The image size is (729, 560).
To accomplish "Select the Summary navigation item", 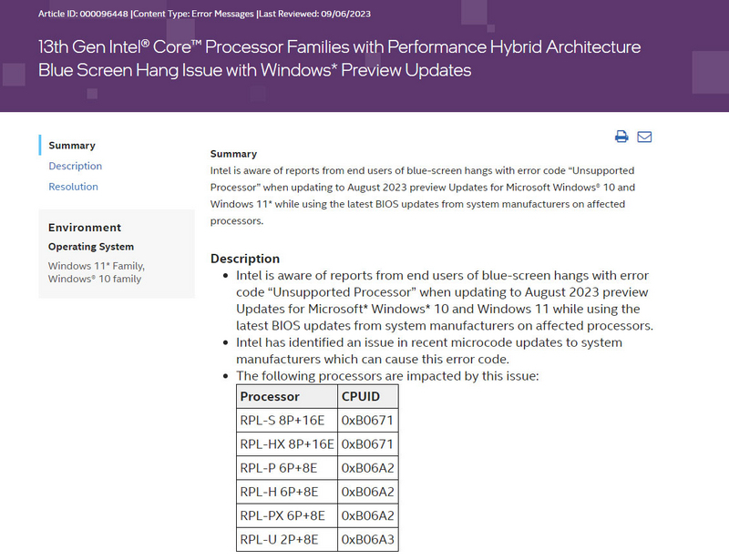I will [72, 146].
